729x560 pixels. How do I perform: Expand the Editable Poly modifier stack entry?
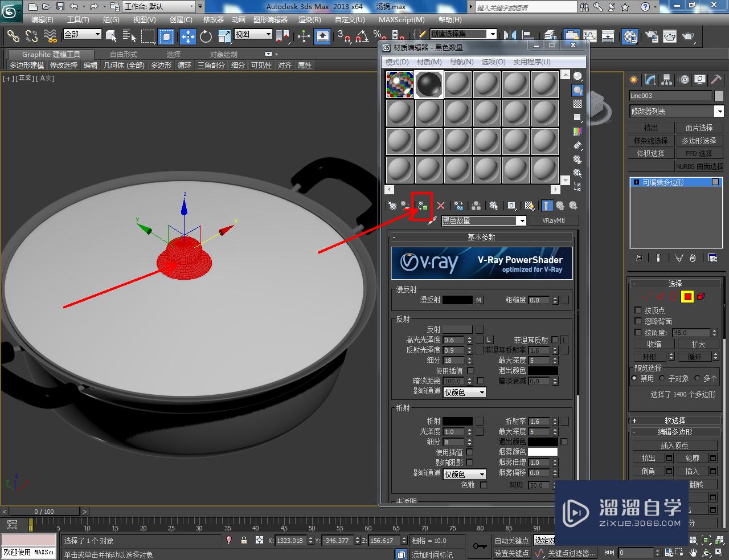pyautogui.click(x=636, y=182)
